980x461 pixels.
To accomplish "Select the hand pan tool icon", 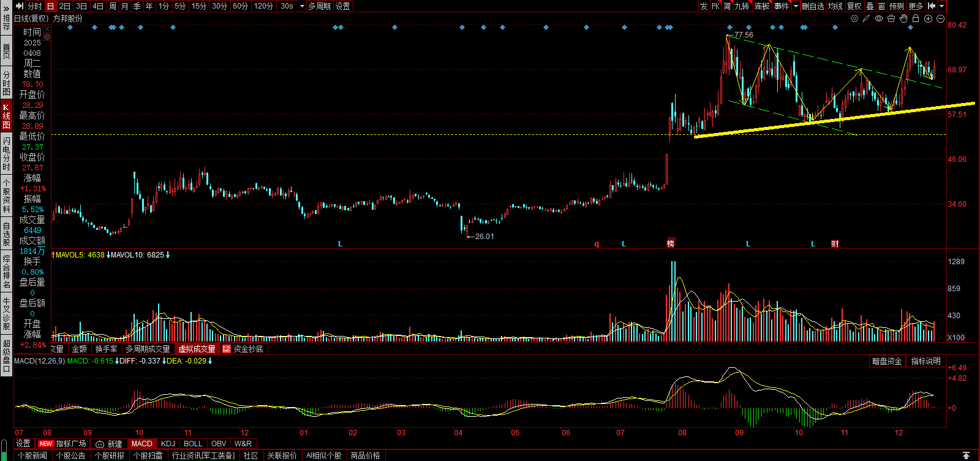I will (x=903, y=18).
